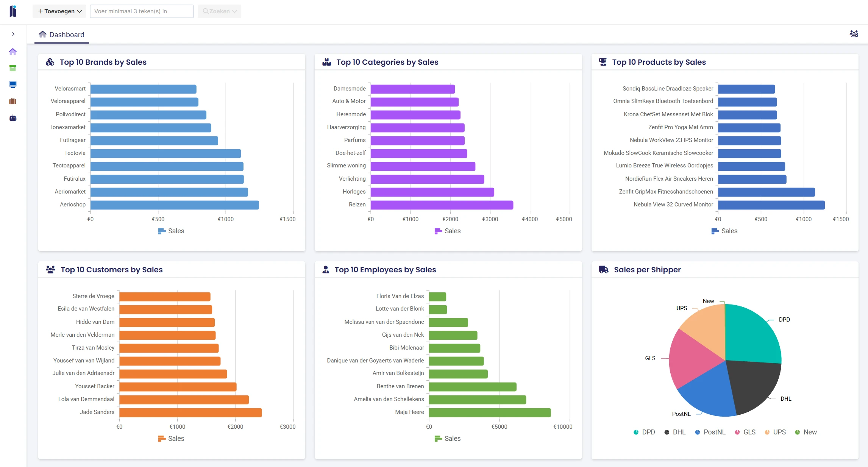The image size is (868, 467).
Task: Click the 'Sterre de Vroege' customer label
Action: (93, 296)
